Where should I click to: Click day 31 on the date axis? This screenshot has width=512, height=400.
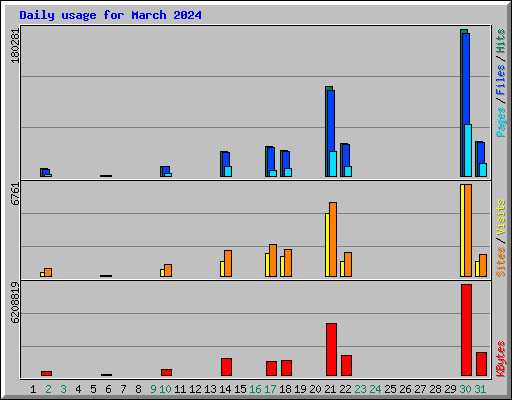click(480, 389)
